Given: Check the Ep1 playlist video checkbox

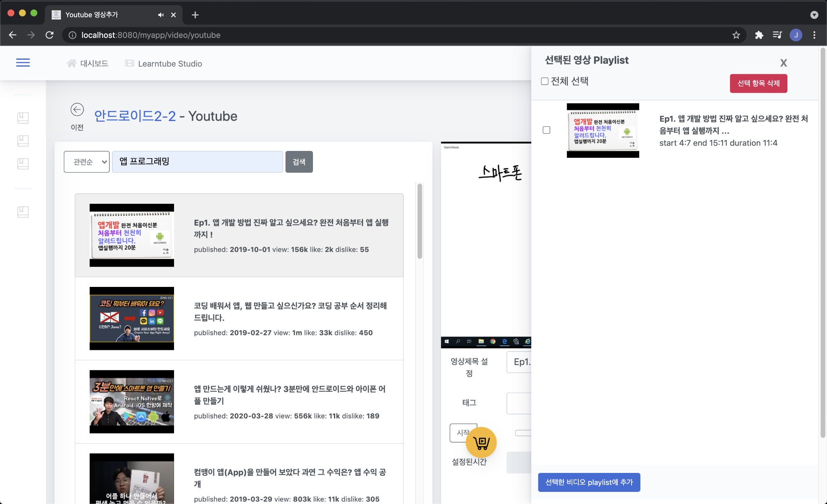Looking at the screenshot, I should point(546,130).
